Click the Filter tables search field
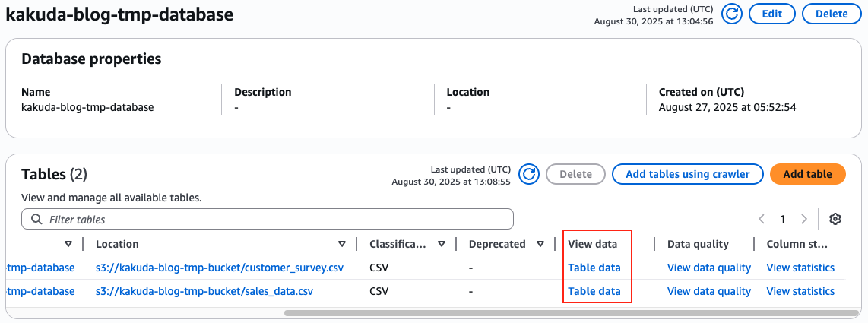 tap(274, 219)
